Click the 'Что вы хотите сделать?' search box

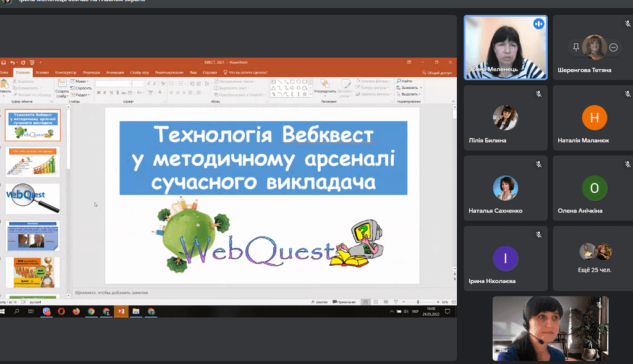(x=245, y=73)
